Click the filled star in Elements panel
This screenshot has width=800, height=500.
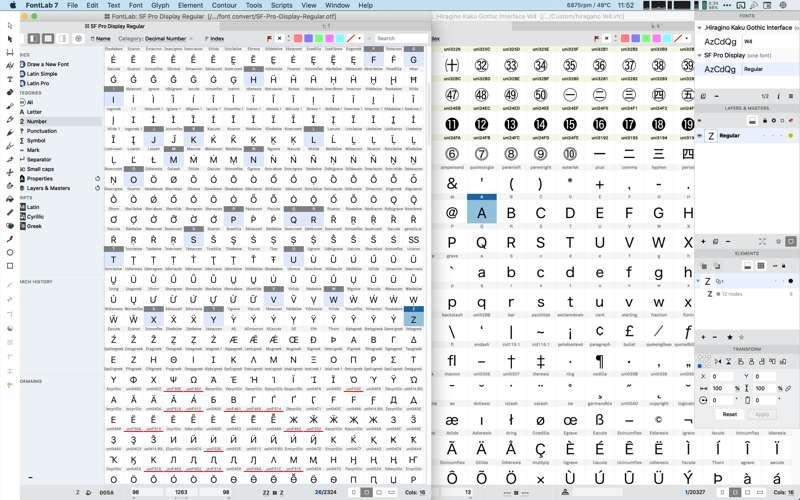tap(730, 337)
